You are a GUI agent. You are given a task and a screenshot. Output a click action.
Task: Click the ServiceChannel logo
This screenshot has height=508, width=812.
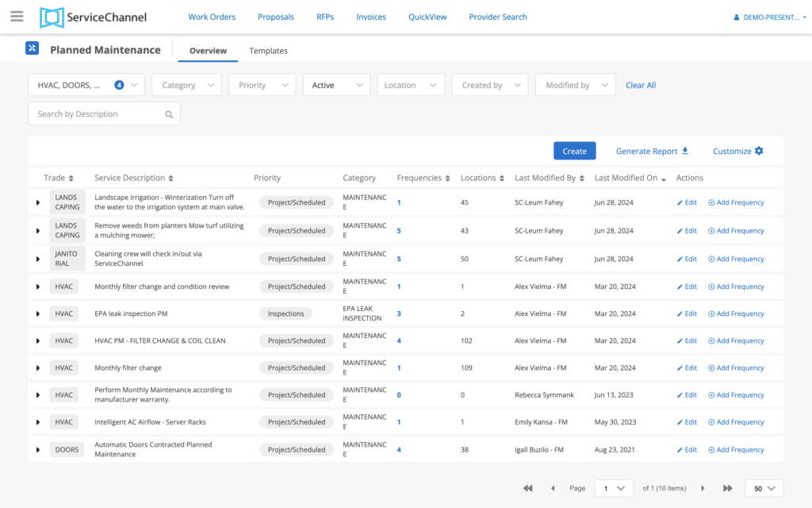pos(93,17)
